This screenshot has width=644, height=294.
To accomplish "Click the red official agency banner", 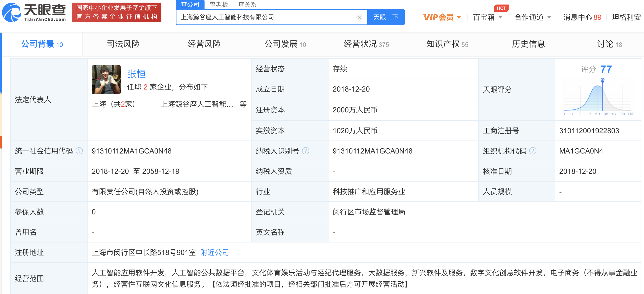I will pyautogui.click(x=117, y=12).
